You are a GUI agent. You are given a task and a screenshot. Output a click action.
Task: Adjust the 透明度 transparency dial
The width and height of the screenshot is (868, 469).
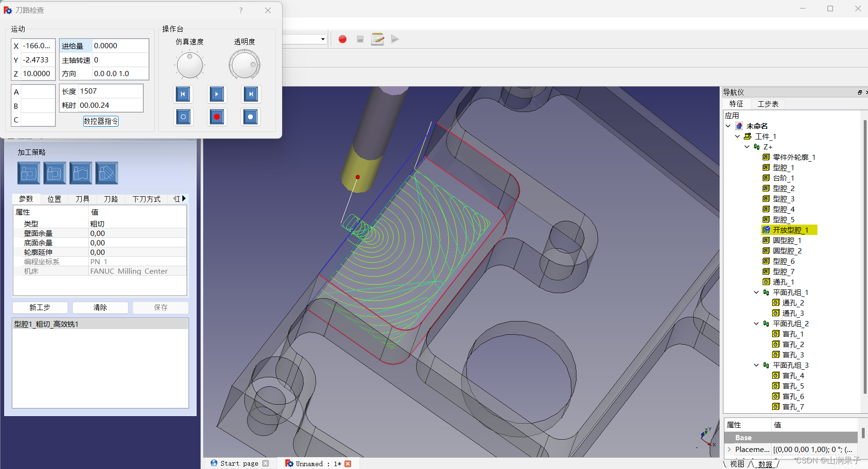(244, 65)
